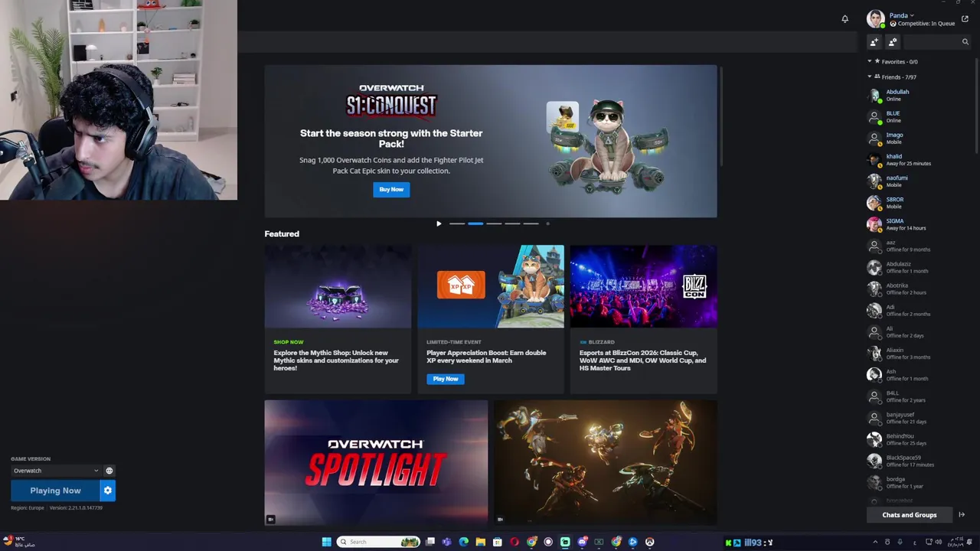980x551 pixels.
Task: Open the weather widget
Action: tap(18, 542)
